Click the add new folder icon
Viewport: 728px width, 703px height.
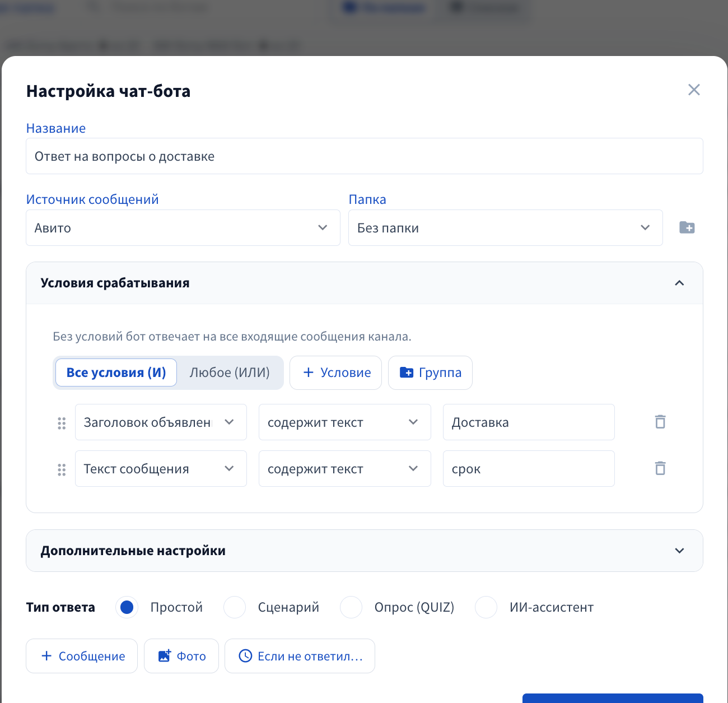point(687,227)
